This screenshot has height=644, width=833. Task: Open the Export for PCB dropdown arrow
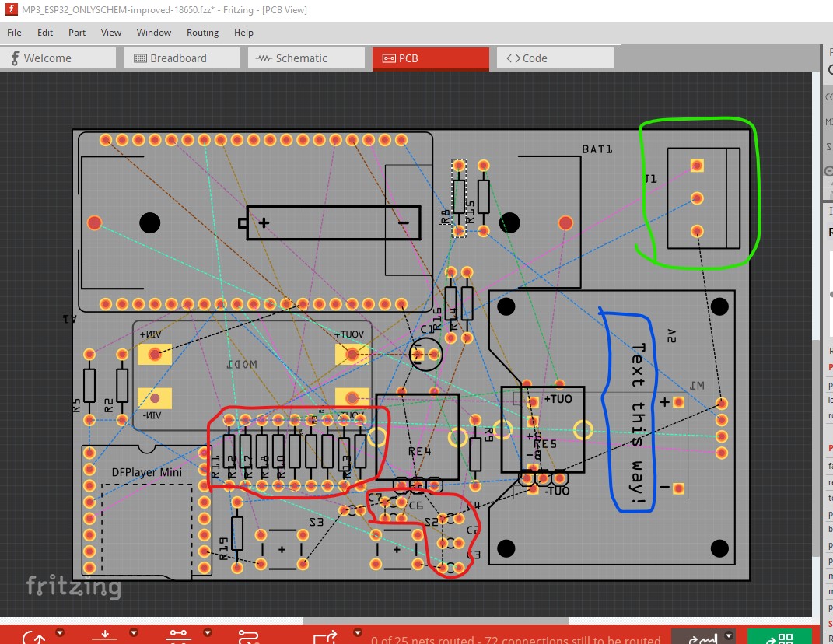pyautogui.click(x=358, y=632)
